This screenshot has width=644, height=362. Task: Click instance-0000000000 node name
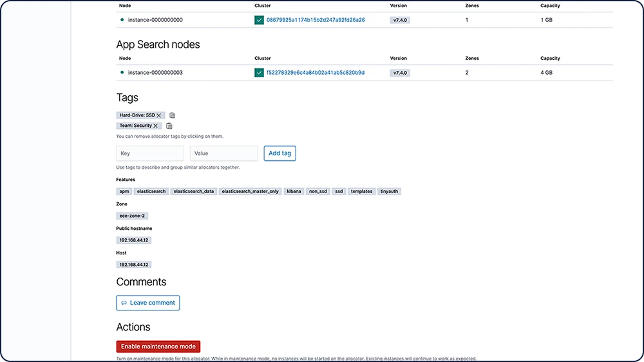pyautogui.click(x=155, y=20)
